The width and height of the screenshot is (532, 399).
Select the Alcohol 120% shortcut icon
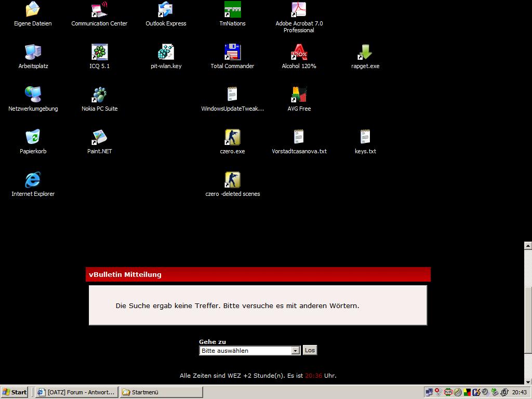point(299,52)
